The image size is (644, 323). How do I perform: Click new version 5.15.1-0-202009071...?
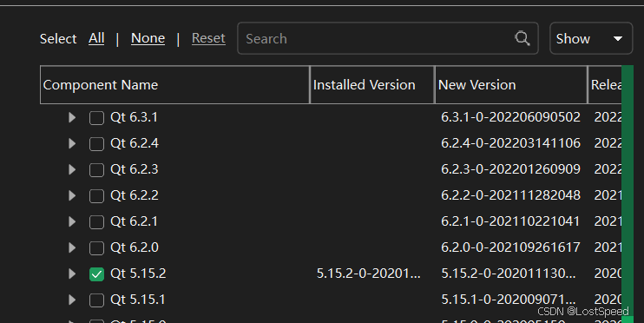(509, 300)
